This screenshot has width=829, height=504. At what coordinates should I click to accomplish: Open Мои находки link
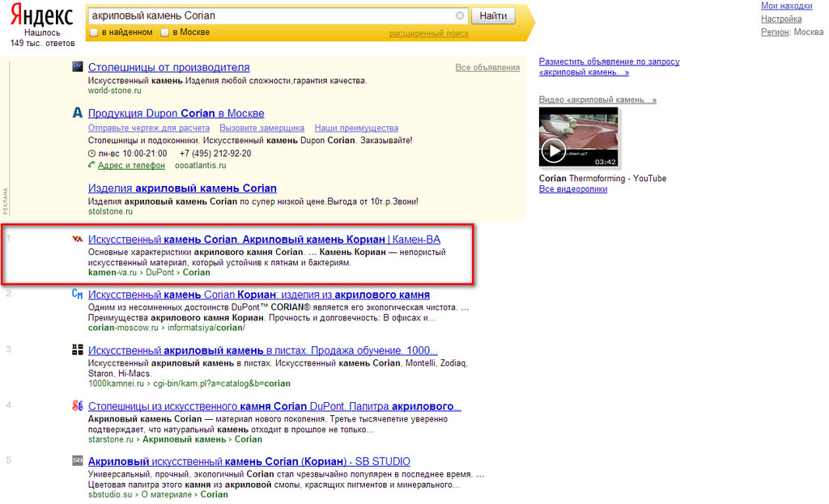click(786, 6)
